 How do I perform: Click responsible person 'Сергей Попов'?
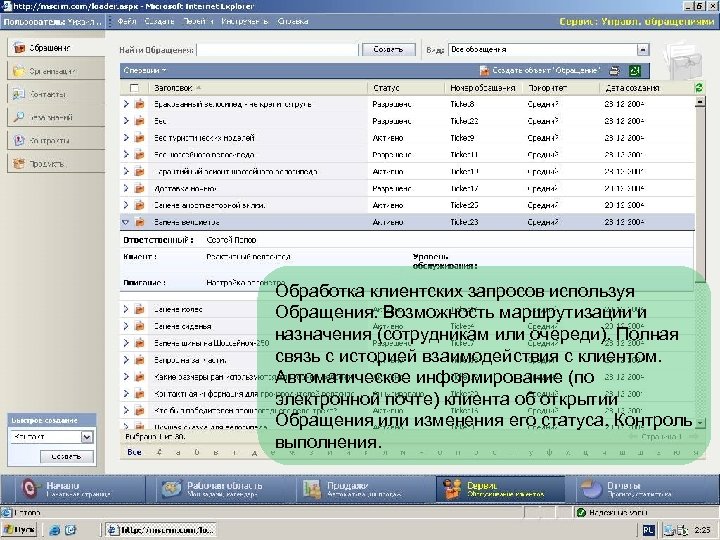click(231, 240)
